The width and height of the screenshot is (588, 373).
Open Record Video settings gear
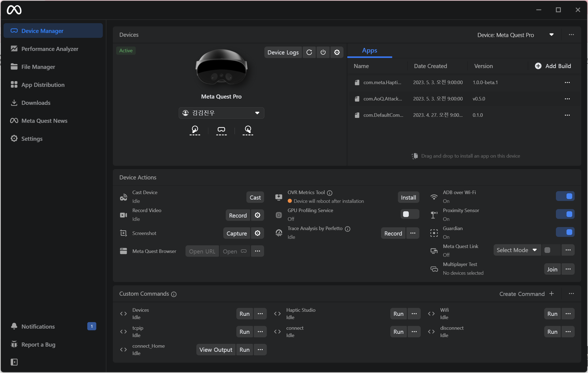(x=257, y=215)
